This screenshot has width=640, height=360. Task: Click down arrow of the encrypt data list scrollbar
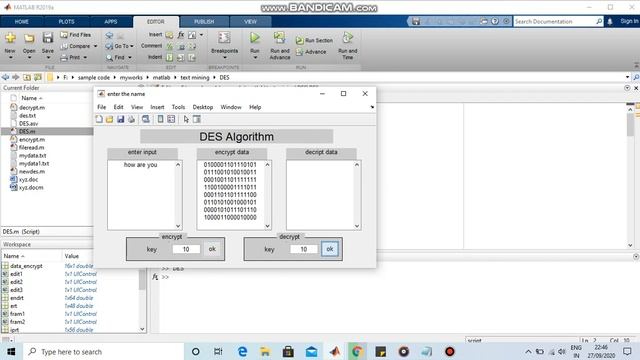pyautogui.click(x=267, y=226)
